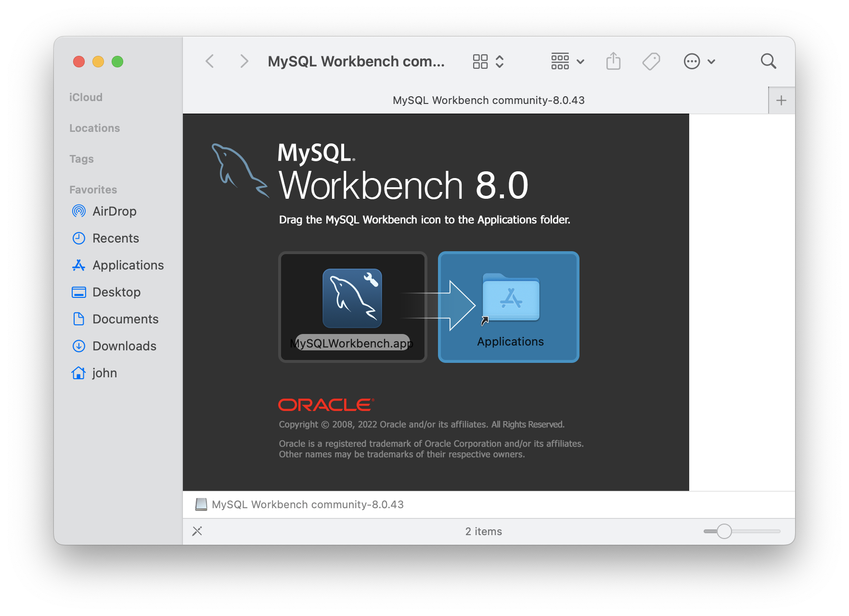849x616 pixels.
Task: Go back with the left chevron
Action: [210, 61]
